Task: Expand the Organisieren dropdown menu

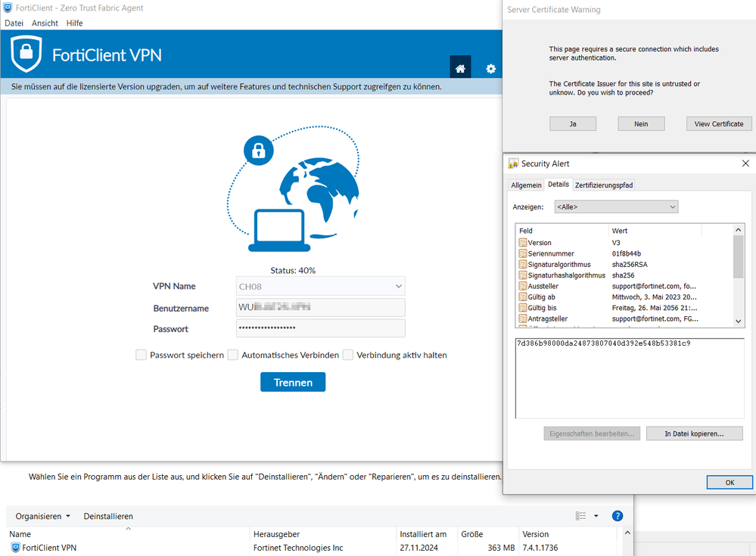Action: point(43,516)
